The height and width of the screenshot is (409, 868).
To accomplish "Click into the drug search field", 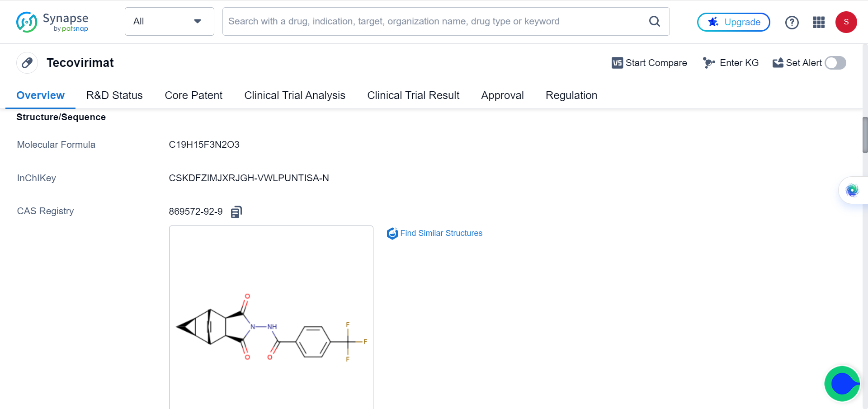I will pyautogui.click(x=434, y=21).
